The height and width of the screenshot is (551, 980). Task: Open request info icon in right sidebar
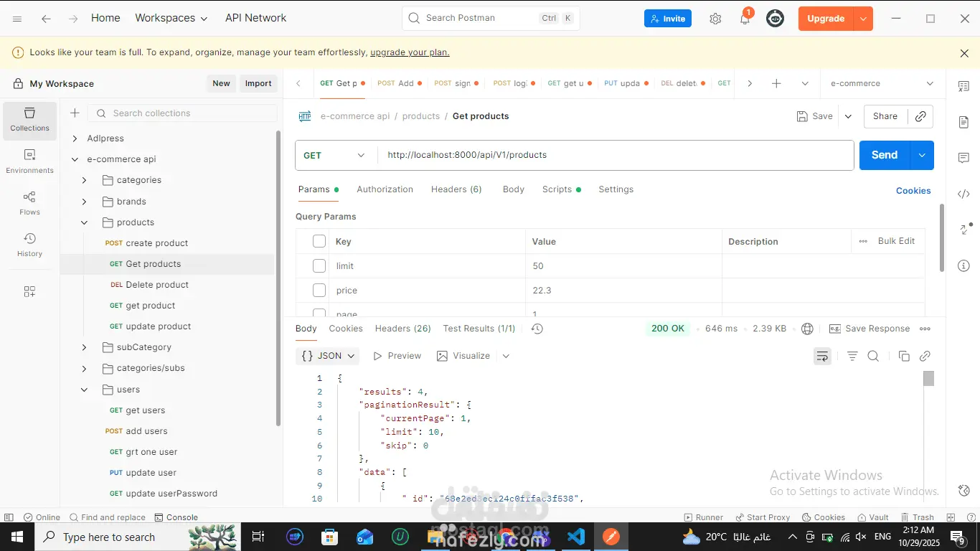click(963, 265)
